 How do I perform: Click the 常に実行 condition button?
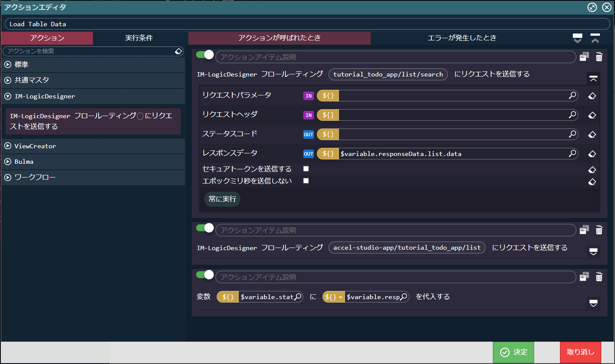222,199
